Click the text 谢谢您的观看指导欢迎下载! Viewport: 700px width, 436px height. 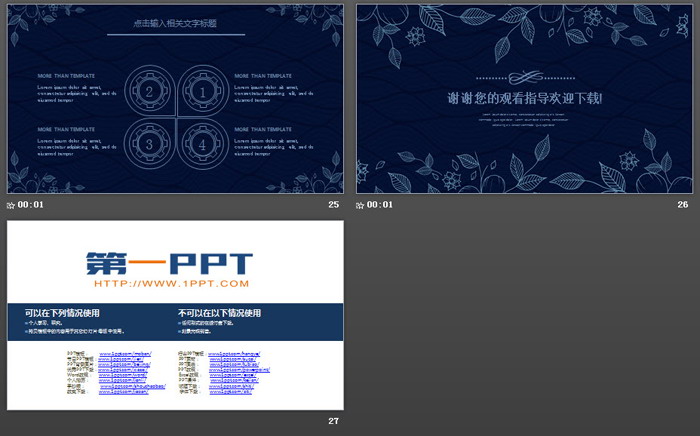[525, 99]
